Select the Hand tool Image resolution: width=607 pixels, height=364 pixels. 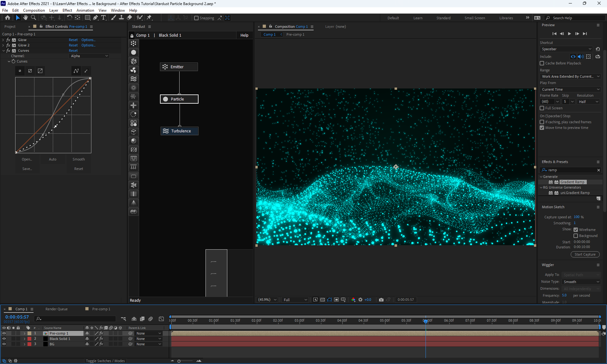click(26, 18)
